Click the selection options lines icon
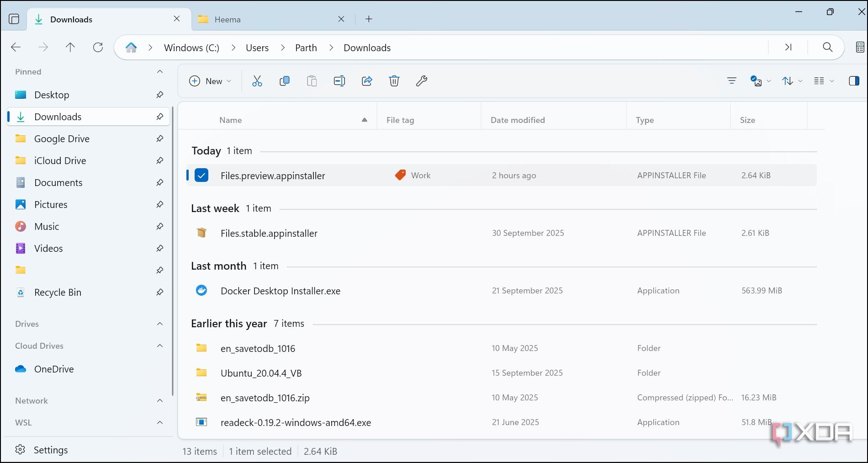The height and width of the screenshot is (463, 868). point(731,81)
